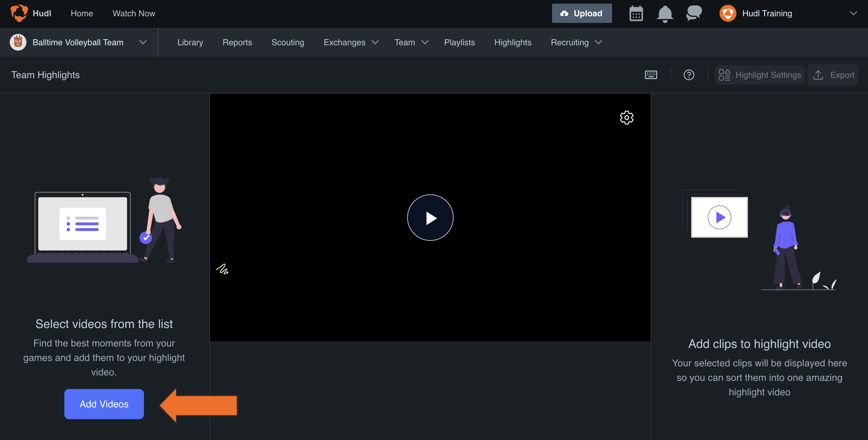868x440 pixels.
Task: Open the Scouting tab
Action: tap(288, 43)
